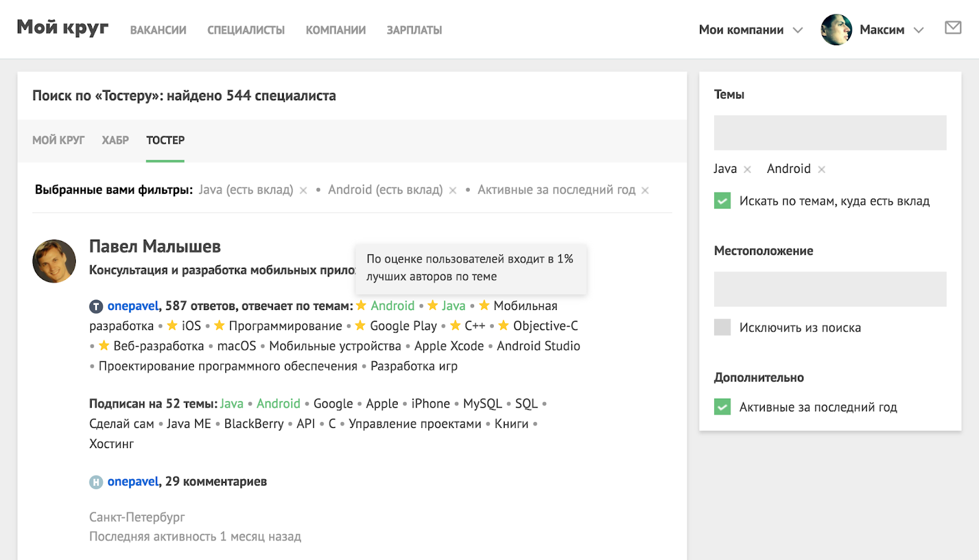Remove the Java topic tag in sidebar
Screen dimensions: 979x560
click(747, 170)
